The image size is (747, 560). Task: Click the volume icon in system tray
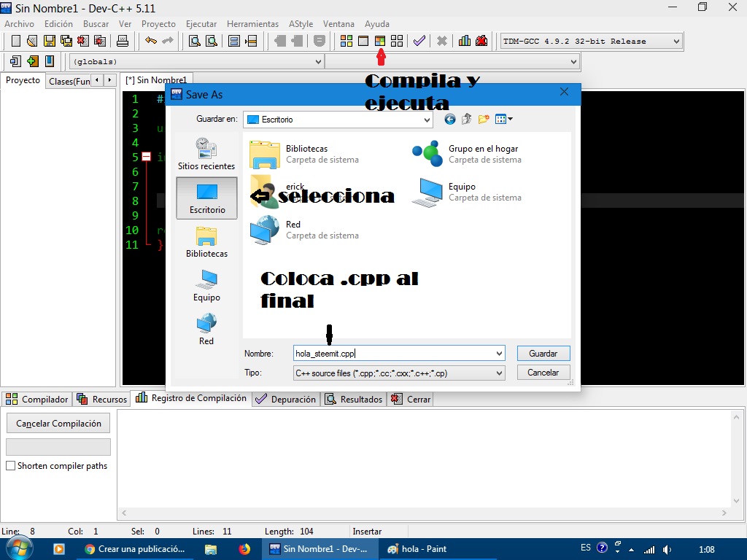tap(667, 550)
